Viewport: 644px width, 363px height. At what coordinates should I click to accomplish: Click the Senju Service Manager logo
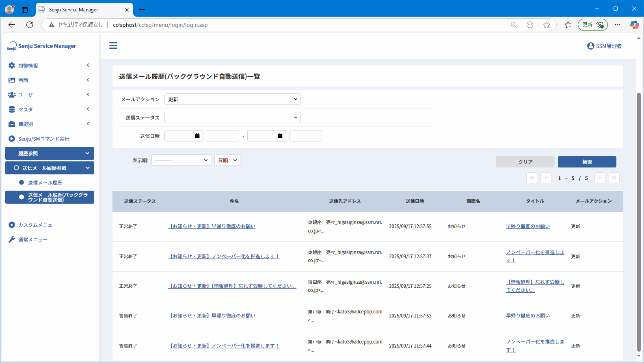pyautogui.click(x=41, y=46)
